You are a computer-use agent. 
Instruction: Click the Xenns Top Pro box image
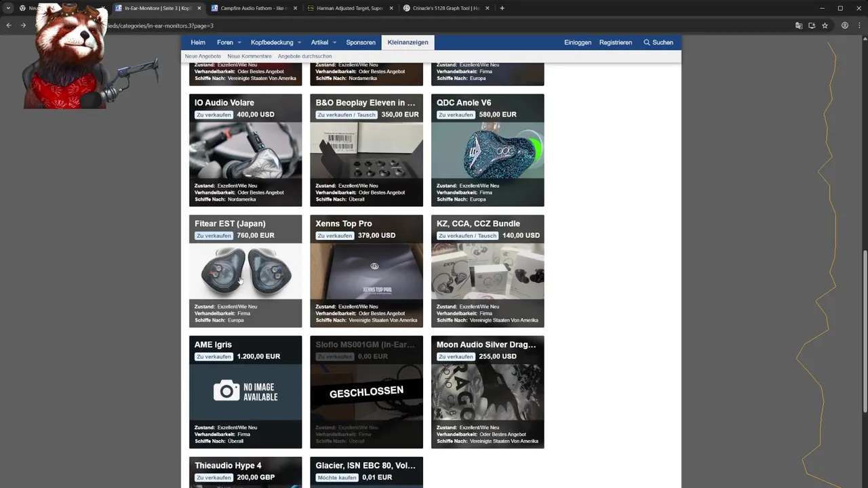click(x=366, y=271)
